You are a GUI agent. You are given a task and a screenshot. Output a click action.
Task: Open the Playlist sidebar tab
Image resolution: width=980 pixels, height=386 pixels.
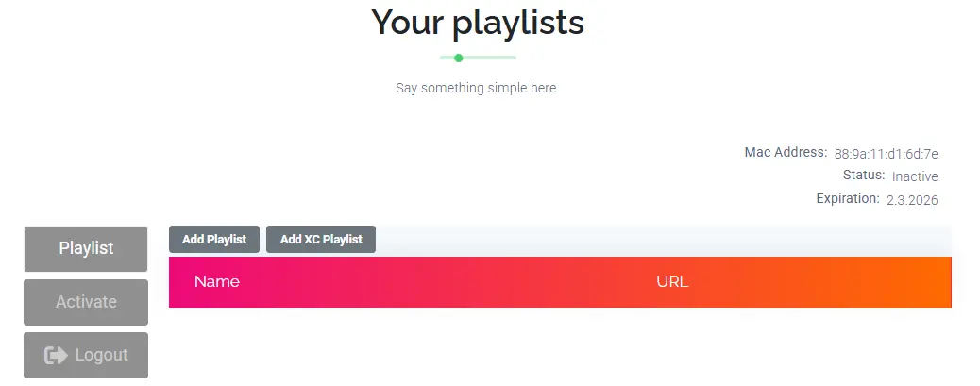point(86,248)
